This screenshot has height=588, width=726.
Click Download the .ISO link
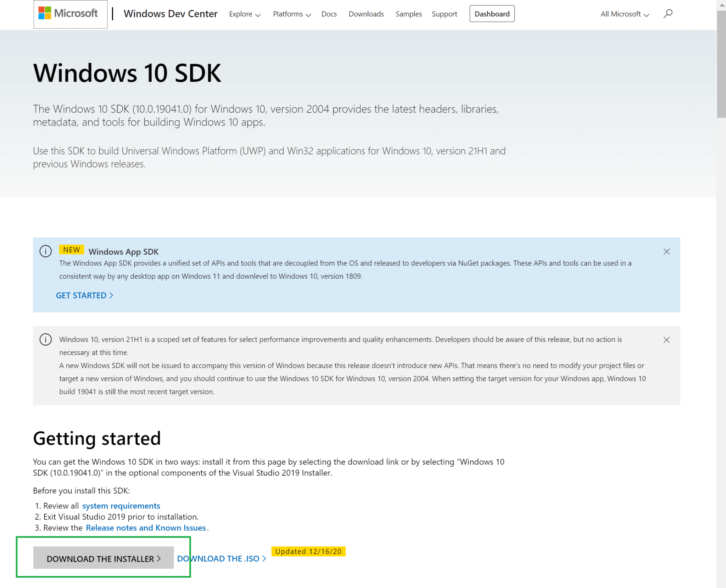click(222, 559)
